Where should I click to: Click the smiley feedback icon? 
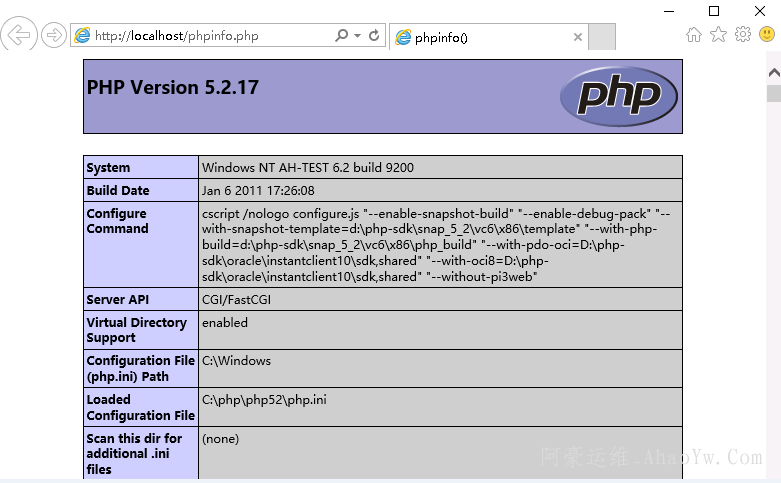[767, 35]
